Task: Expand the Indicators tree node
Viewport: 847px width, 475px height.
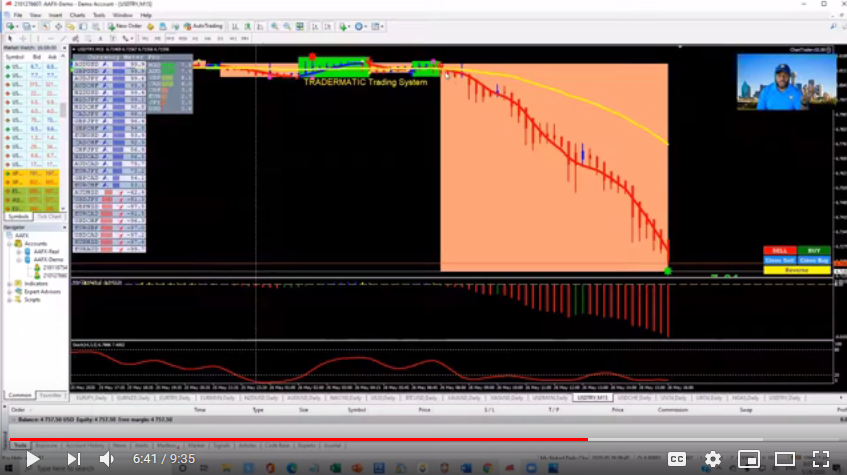Action: (10, 284)
